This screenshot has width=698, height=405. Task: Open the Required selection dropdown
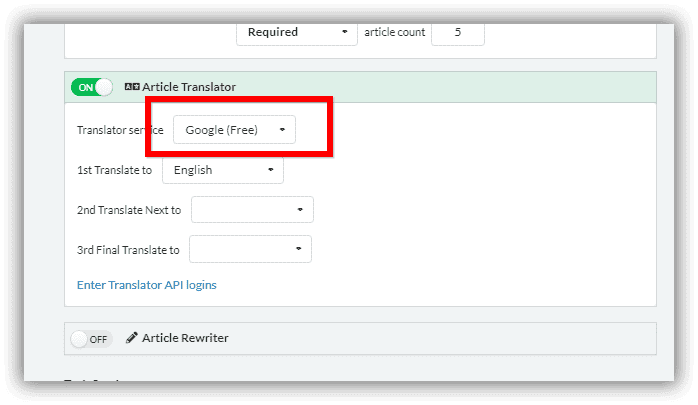point(296,32)
